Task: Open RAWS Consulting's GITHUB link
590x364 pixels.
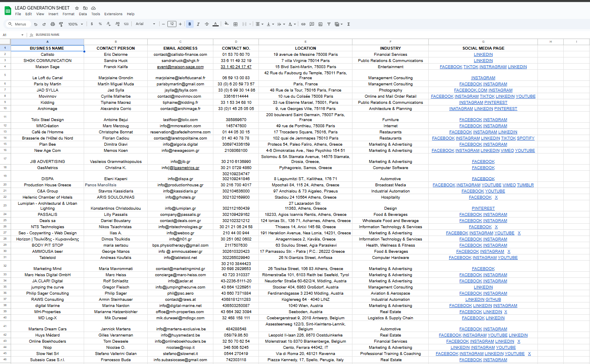Action: click(x=493, y=300)
